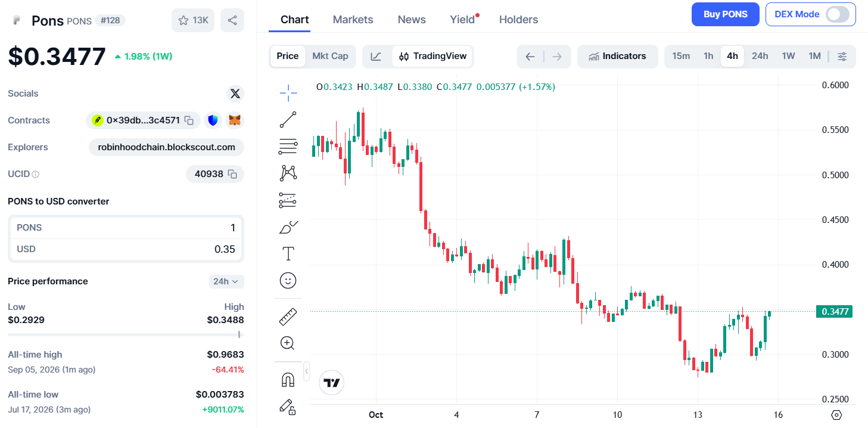Image resolution: width=868 pixels, height=428 pixels.
Task: Select the XABCD pattern tool
Action: pos(288,173)
